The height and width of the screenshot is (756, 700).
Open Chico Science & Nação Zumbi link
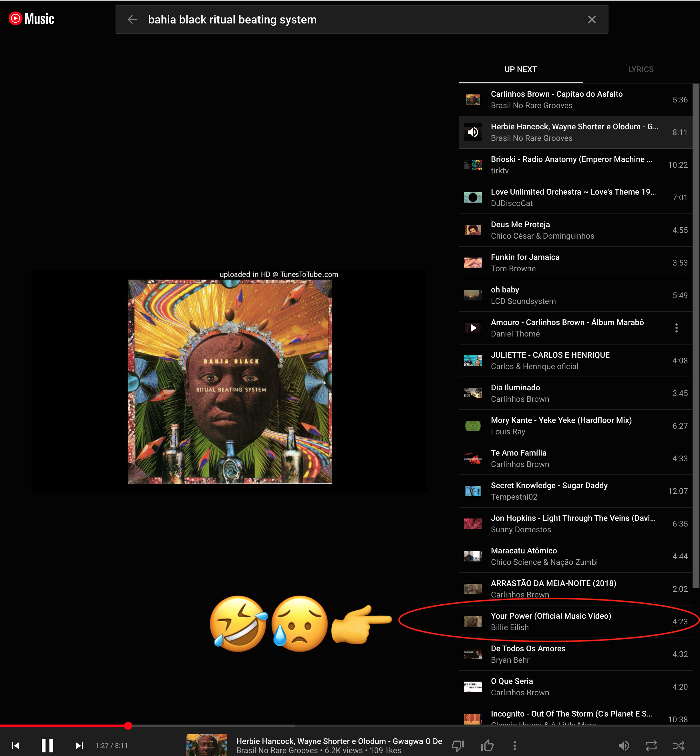[x=544, y=562]
